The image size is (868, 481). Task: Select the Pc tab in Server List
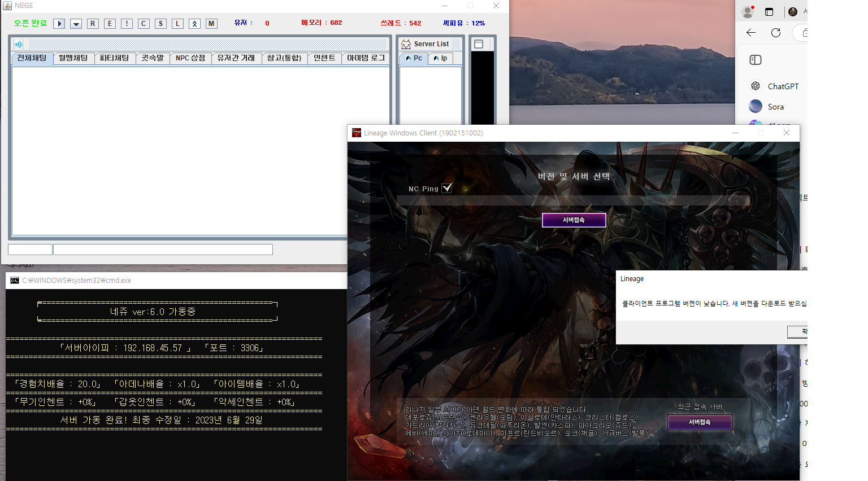point(414,58)
